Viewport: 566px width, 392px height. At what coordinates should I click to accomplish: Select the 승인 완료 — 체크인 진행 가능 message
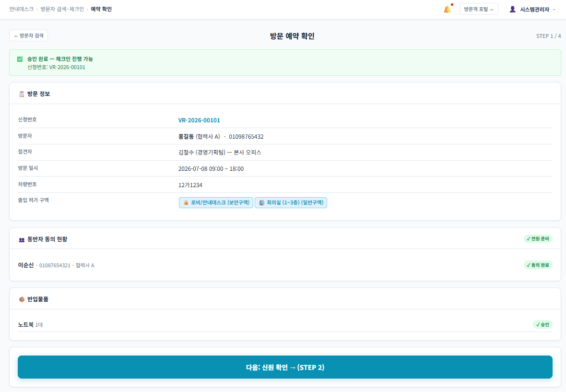(x=60, y=59)
